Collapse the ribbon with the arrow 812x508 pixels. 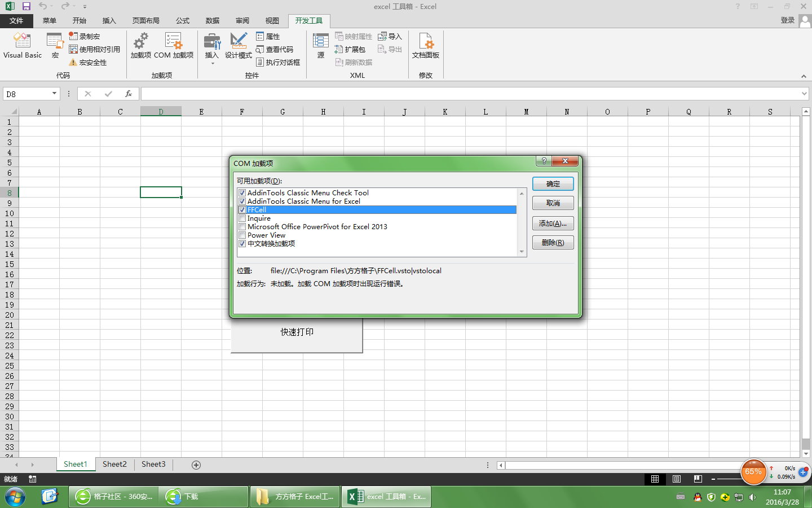click(x=804, y=76)
